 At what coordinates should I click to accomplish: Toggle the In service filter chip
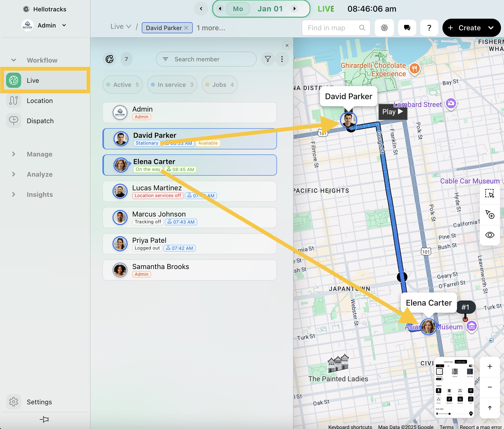pos(172,85)
